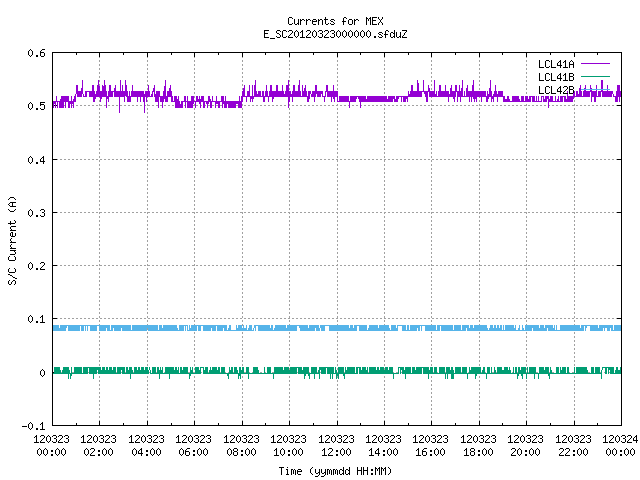Viewport: 640px width, 480px height.
Task: Click the y-axis tick value -0.1
Action: pos(33,426)
